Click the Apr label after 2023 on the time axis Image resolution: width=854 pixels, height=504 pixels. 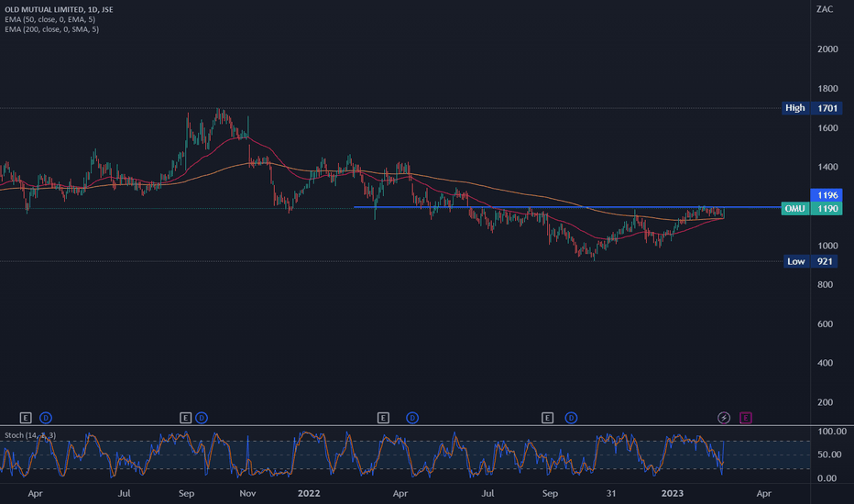763,493
